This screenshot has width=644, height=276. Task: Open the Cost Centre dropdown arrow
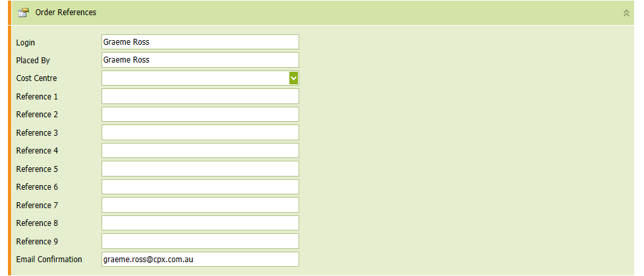pyautogui.click(x=294, y=78)
